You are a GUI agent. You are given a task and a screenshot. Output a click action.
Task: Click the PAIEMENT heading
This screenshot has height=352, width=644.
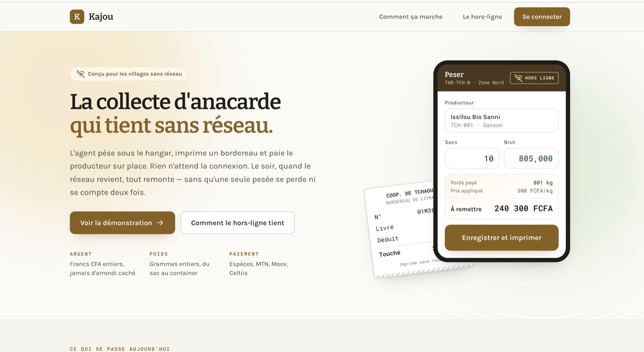(244, 254)
